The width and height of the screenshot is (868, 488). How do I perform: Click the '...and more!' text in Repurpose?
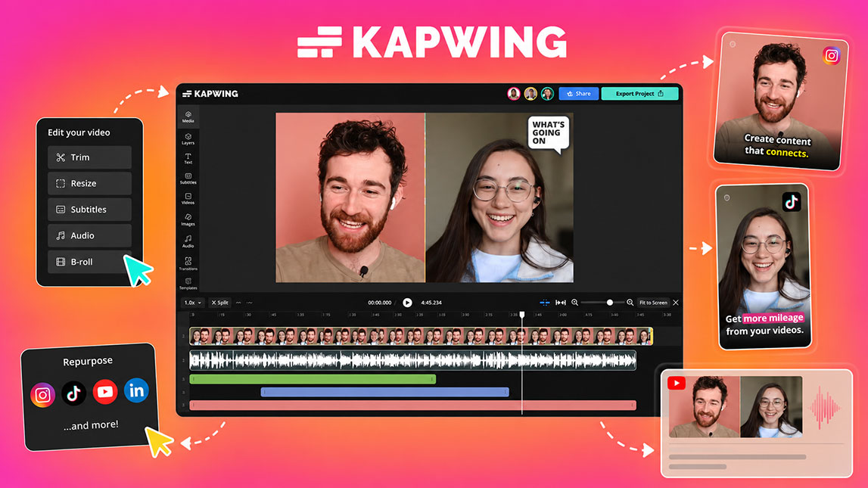tap(90, 425)
